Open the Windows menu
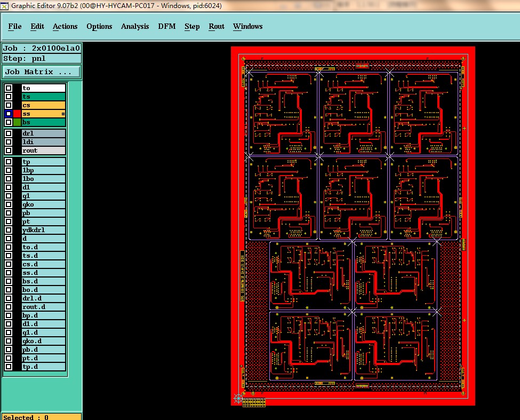The width and height of the screenshot is (520, 420). (x=247, y=27)
